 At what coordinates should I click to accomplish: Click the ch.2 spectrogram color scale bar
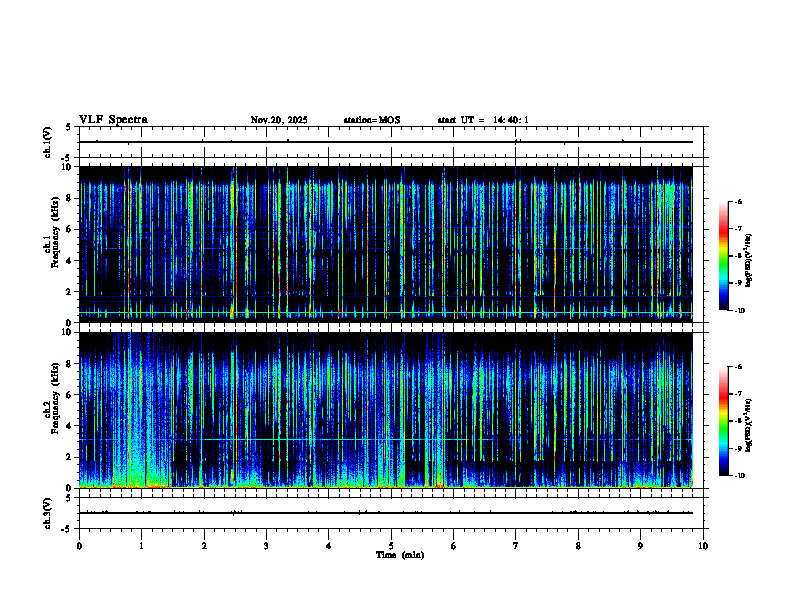click(724, 421)
